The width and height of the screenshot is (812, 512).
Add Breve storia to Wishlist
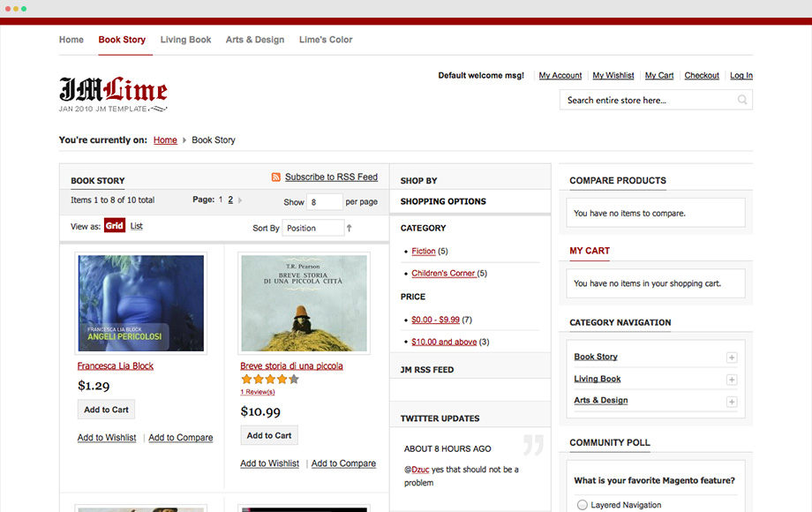pyautogui.click(x=270, y=463)
